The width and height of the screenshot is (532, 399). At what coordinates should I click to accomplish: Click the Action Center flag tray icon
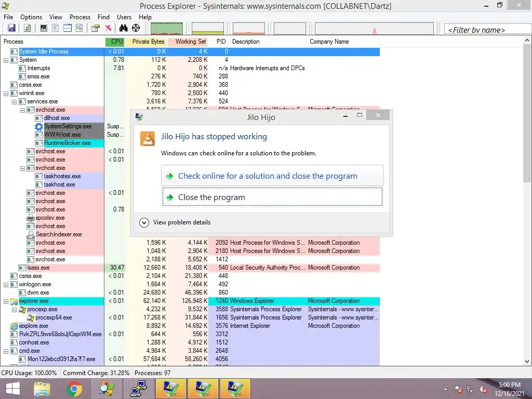(x=458, y=389)
